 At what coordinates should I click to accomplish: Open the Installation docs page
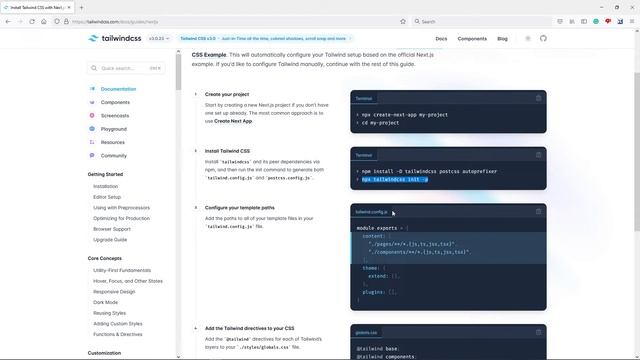pos(105,186)
